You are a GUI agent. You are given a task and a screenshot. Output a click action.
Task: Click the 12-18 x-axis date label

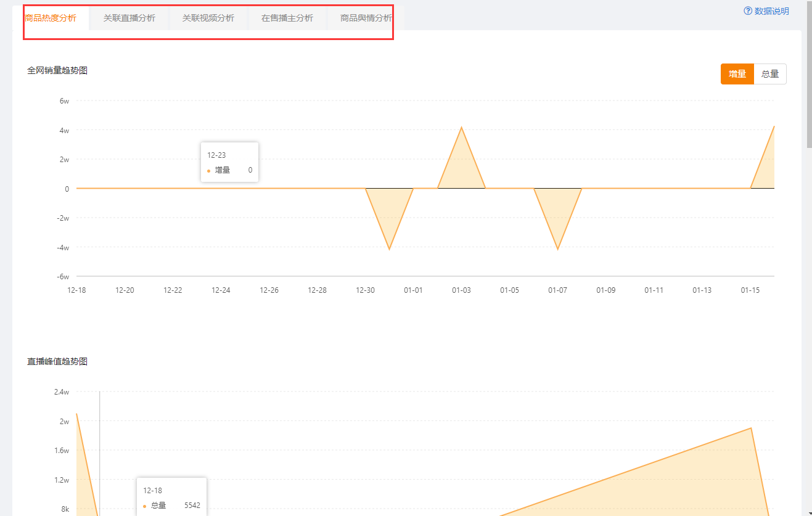coord(76,290)
